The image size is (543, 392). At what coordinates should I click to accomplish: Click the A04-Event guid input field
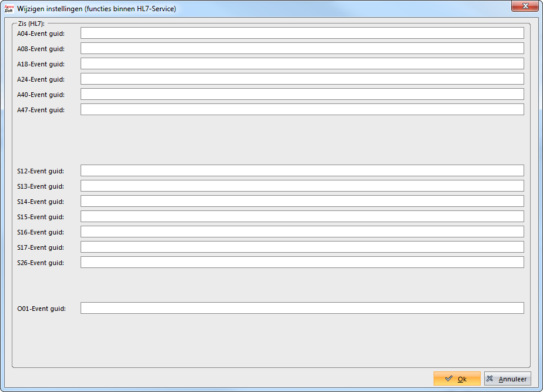point(302,33)
